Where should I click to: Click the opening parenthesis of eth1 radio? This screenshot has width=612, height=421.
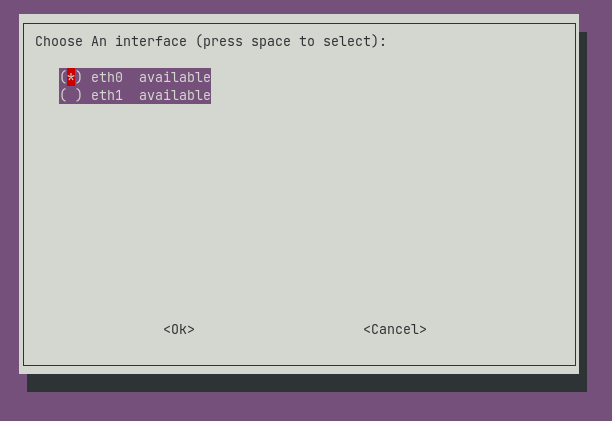(x=63, y=96)
